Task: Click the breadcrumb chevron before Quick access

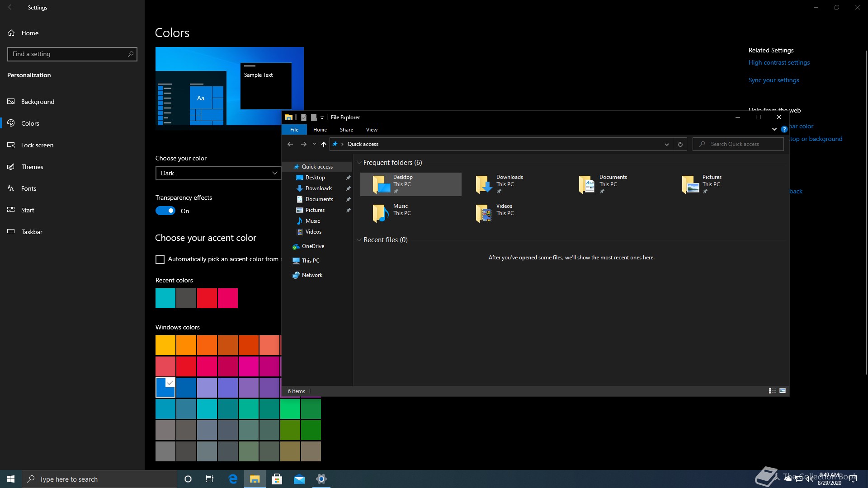Action: pos(343,144)
